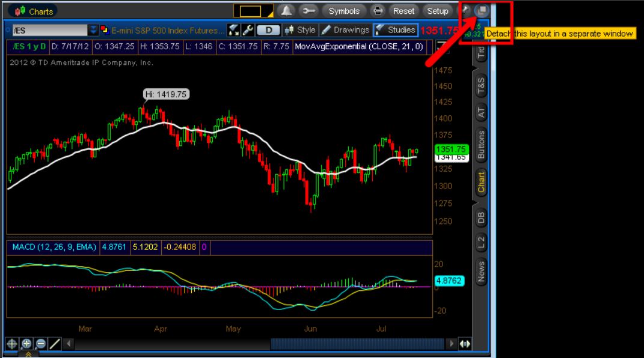The width and height of the screenshot is (644, 358).
Task: Select the Chart sidebar tab
Action: coord(481,182)
